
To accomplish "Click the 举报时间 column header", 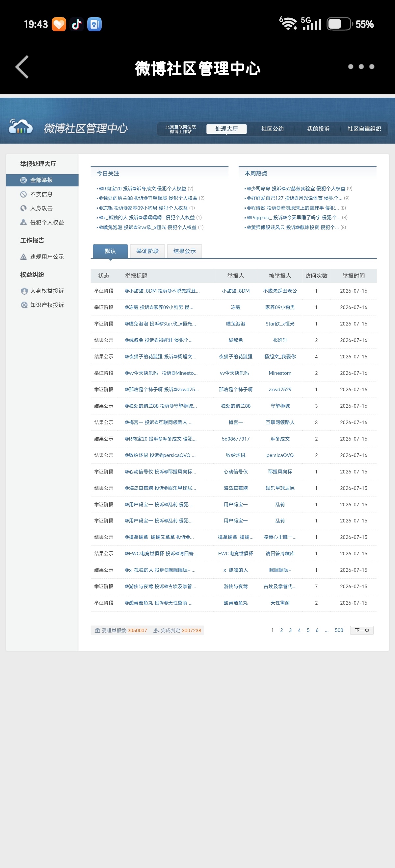I will click(354, 276).
